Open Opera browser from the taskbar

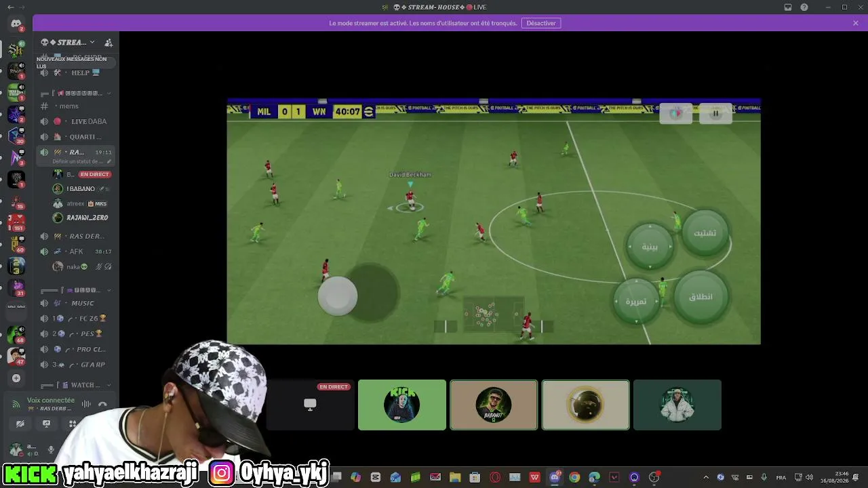[495, 477]
